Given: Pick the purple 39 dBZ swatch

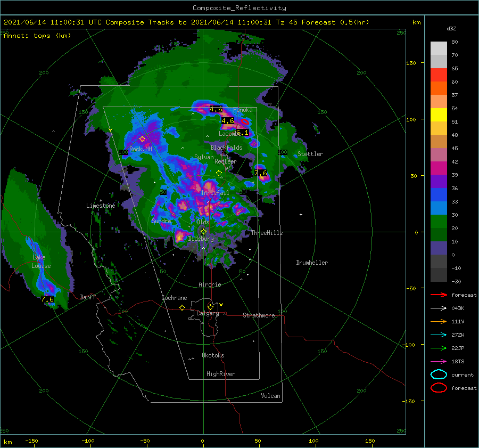Looking at the screenshot, I should [x=439, y=181].
